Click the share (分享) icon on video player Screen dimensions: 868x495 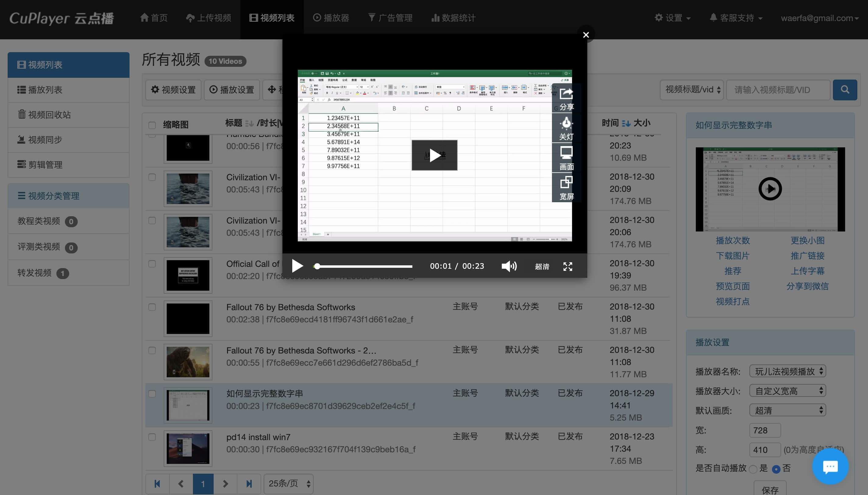click(566, 99)
